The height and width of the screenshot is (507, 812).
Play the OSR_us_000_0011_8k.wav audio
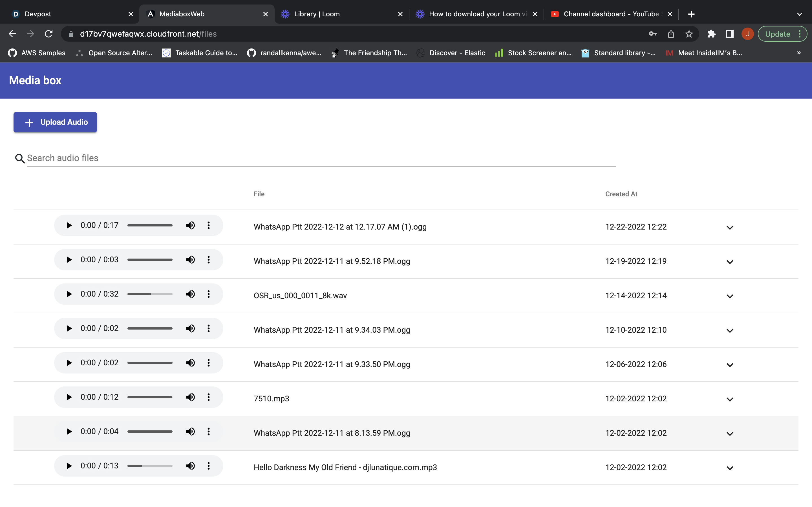[69, 294]
